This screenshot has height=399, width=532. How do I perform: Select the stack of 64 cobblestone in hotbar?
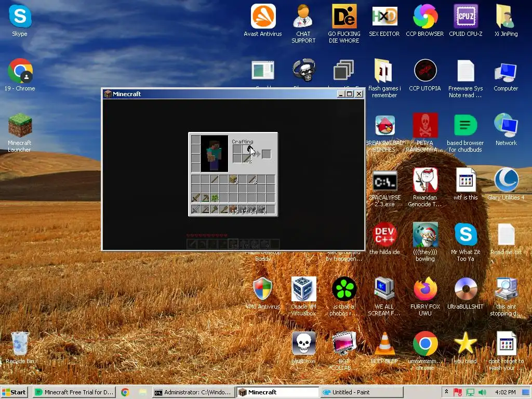click(252, 210)
